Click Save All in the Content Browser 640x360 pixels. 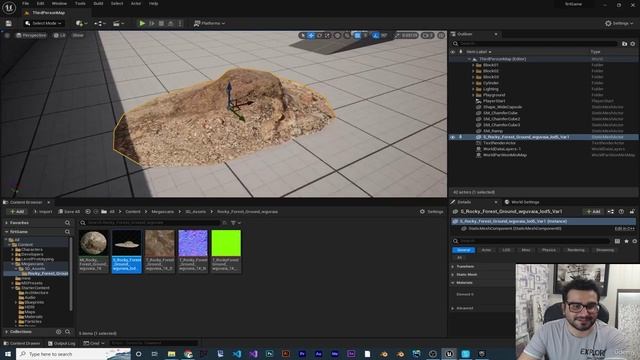click(69, 211)
